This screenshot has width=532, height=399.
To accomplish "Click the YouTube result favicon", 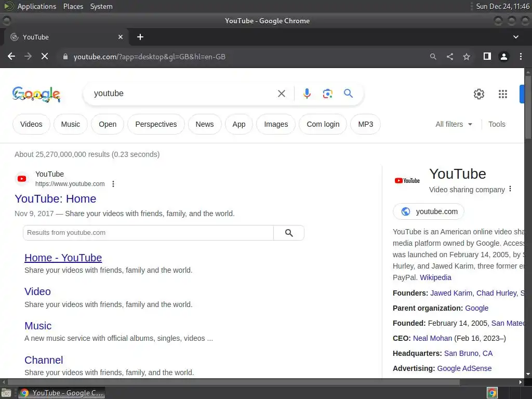I will [x=22, y=179].
